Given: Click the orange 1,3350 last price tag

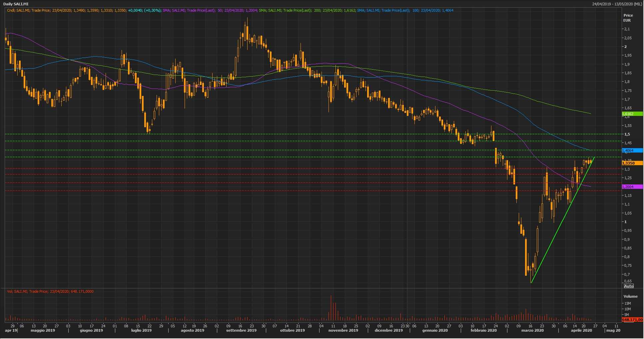Looking at the screenshot, I should [x=632, y=163].
